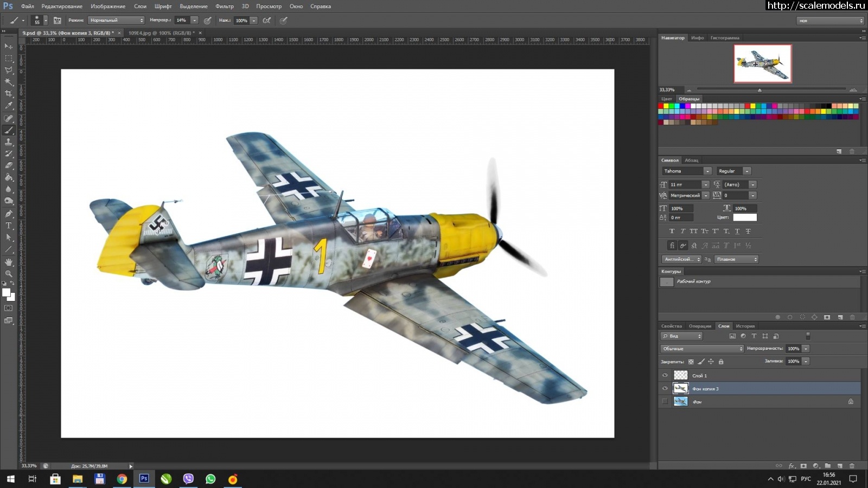Viewport: 868px width, 488px height.
Task: Open Regular font style dropdown
Action: tap(747, 171)
